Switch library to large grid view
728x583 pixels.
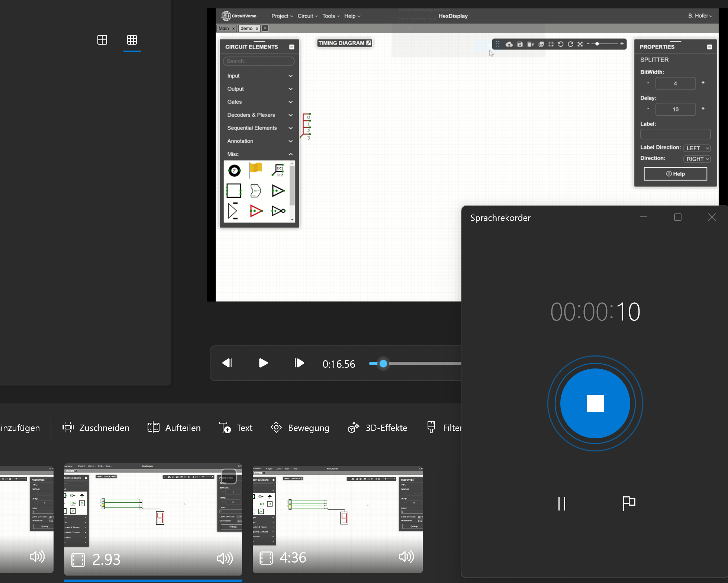click(x=102, y=40)
